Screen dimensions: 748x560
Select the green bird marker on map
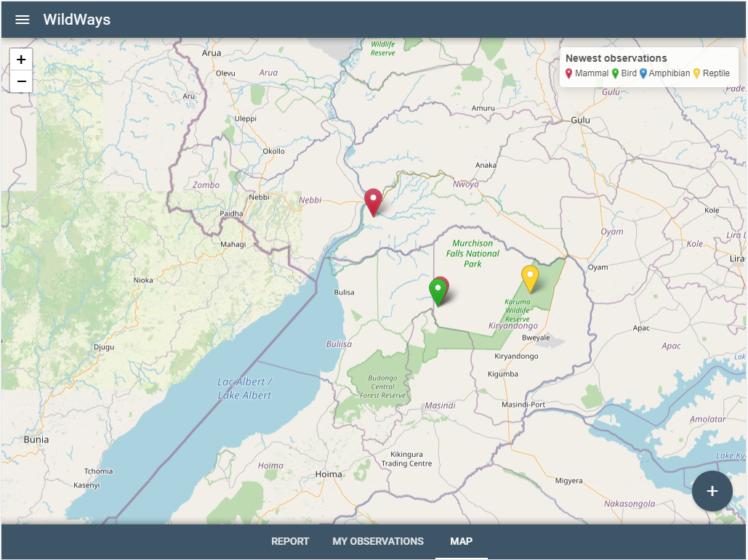pos(437,290)
